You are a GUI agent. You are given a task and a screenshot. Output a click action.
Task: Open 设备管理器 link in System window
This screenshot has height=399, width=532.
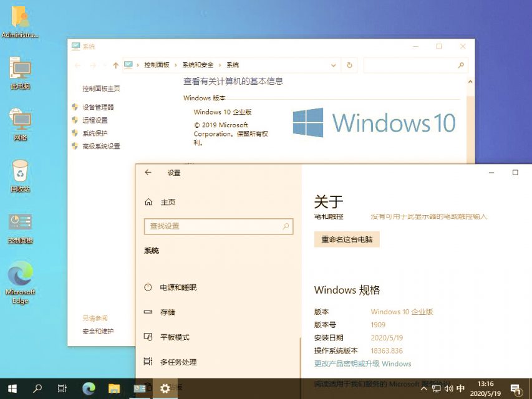[98, 107]
